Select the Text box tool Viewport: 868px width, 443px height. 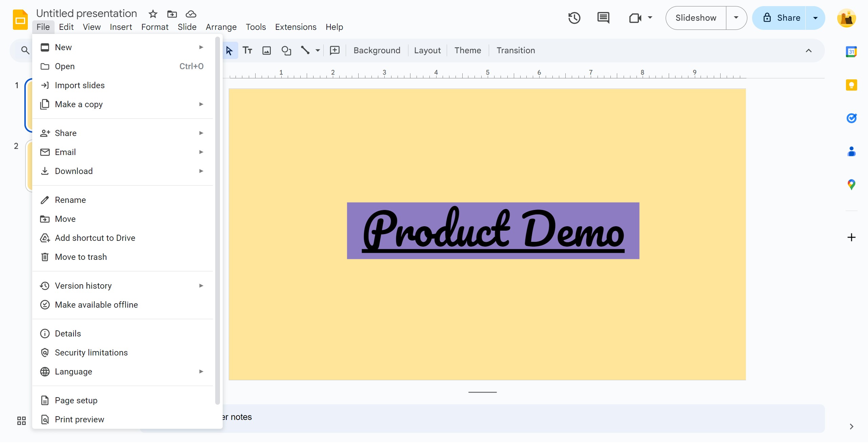[247, 51]
